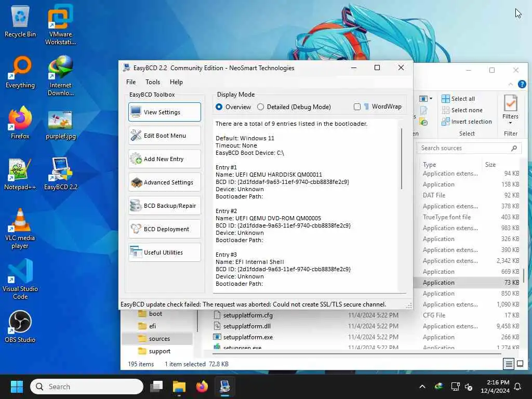Click the Everything search desktop icon
532x399 pixels.
[20, 73]
